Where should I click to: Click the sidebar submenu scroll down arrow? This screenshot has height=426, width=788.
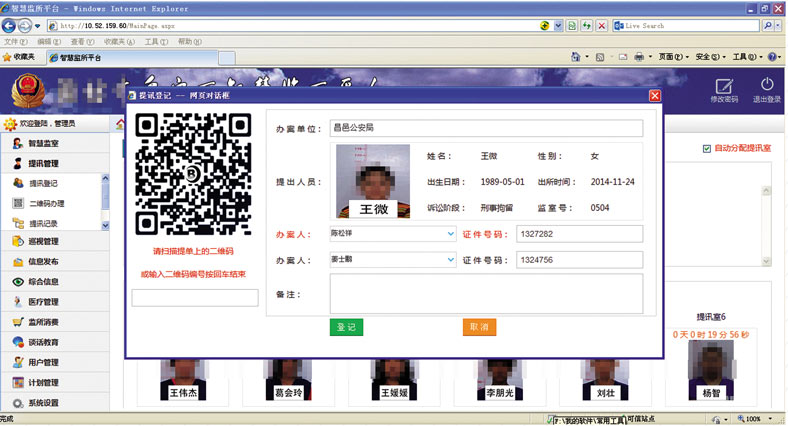pyautogui.click(x=105, y=226)
